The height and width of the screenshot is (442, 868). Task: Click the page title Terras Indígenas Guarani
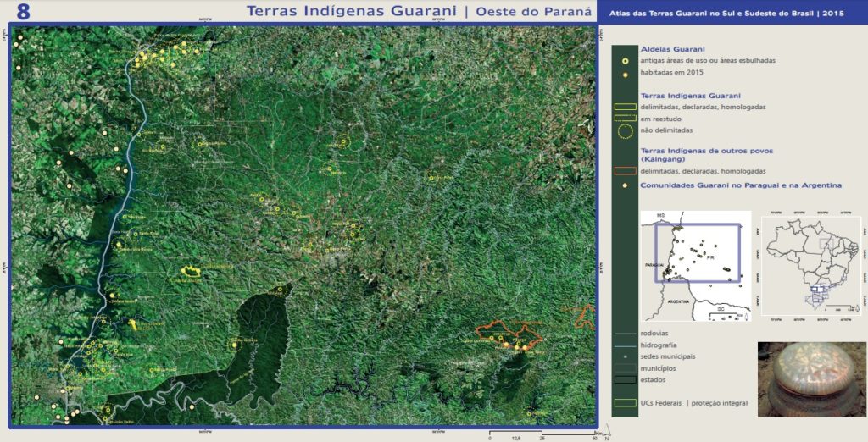(352, 11)
